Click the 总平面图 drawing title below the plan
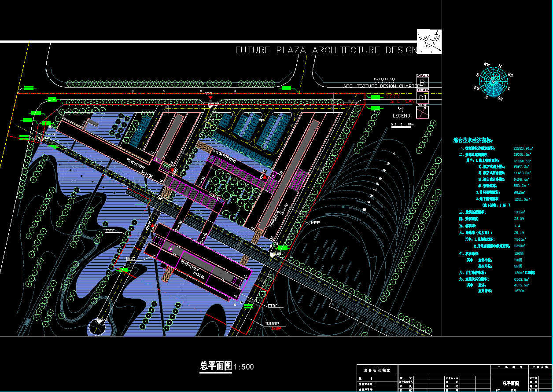The image size is (553, 392). tap(216, 366)
